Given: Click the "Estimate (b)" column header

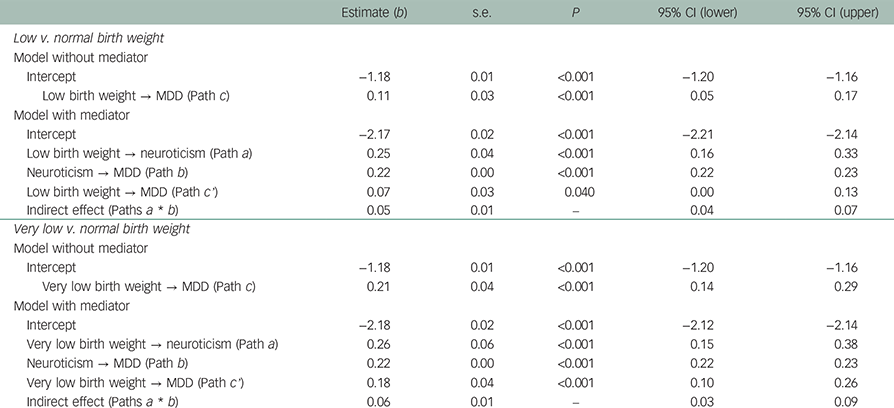Looking at the screenshot, I should click(x=369, y=12).
